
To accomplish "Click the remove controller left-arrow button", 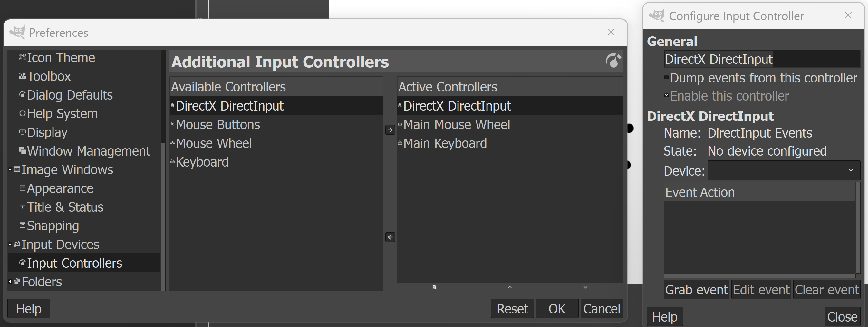I will point(390,237).
